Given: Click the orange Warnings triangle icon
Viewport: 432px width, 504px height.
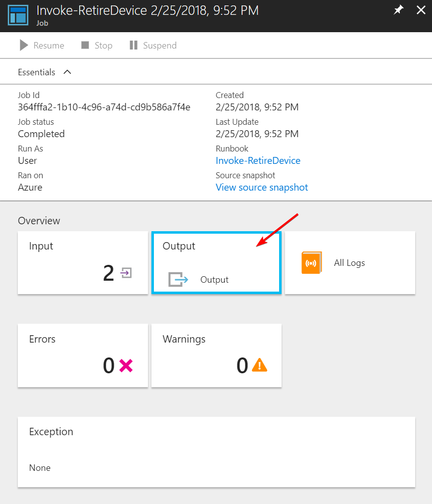Looking at the screenshot, I should point(259,366).
